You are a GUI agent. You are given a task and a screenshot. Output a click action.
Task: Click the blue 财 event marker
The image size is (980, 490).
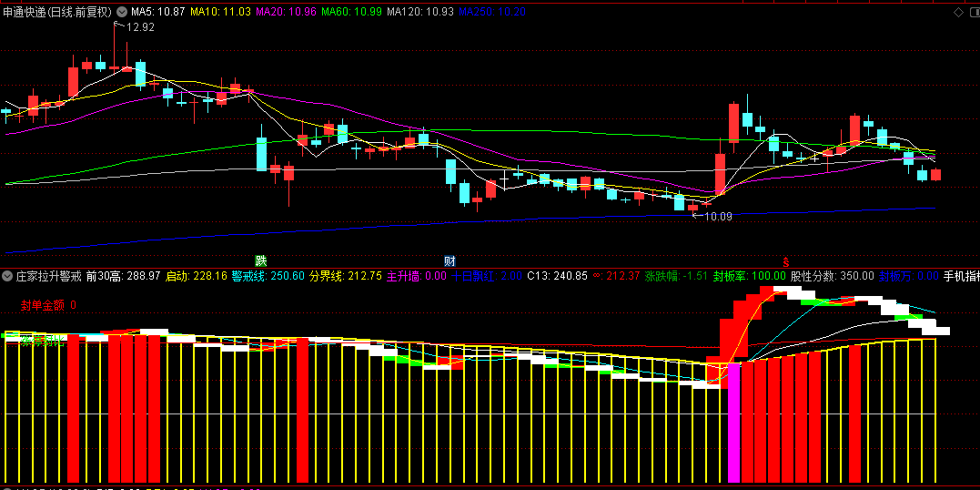point(450,260)
